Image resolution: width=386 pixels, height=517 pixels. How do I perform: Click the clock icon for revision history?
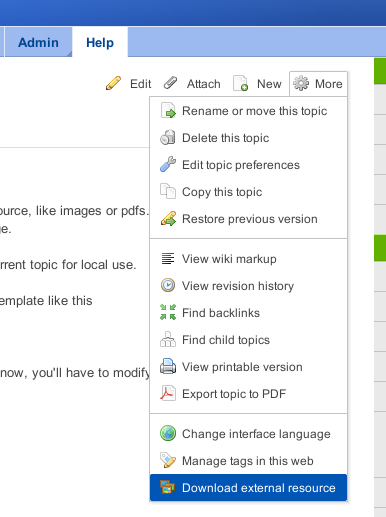click(168, 286)
